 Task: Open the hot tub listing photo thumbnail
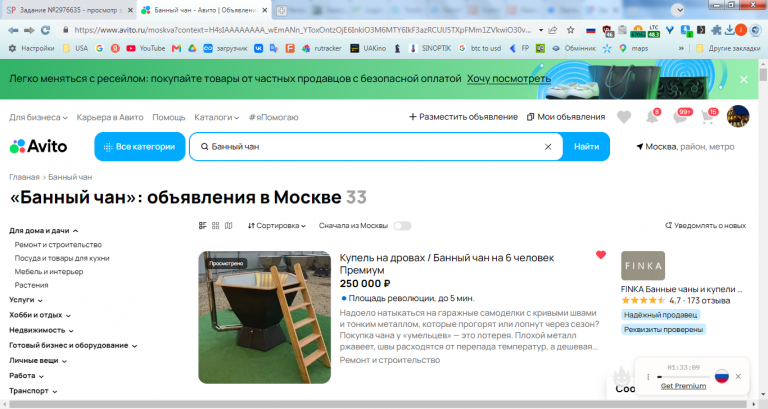pos(264,317)
